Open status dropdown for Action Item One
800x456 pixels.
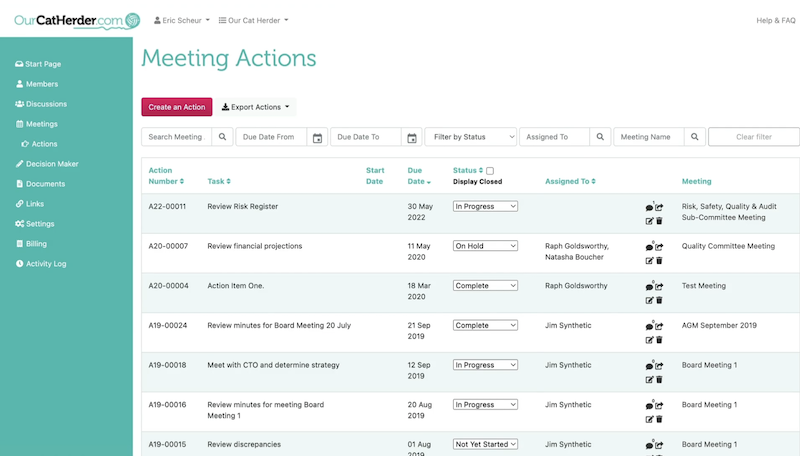click(x=485, y=286)
